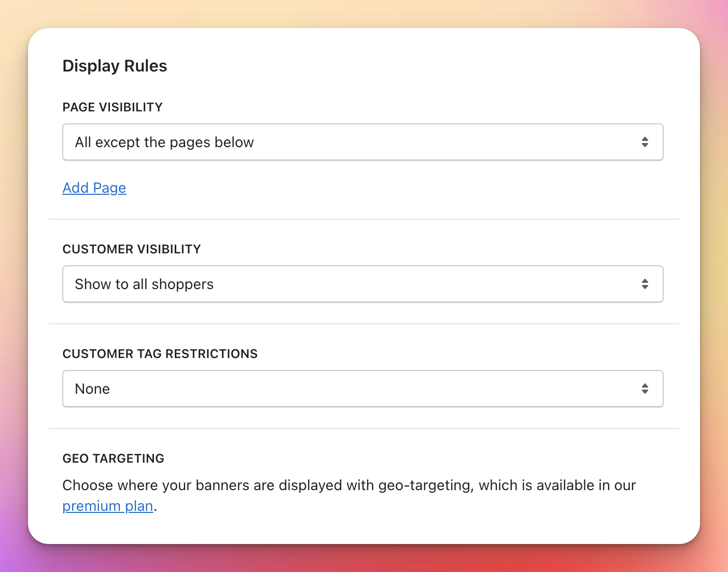728x572 pixels.
Task: Click the Add Page link
Action: [x=94, y=188]
